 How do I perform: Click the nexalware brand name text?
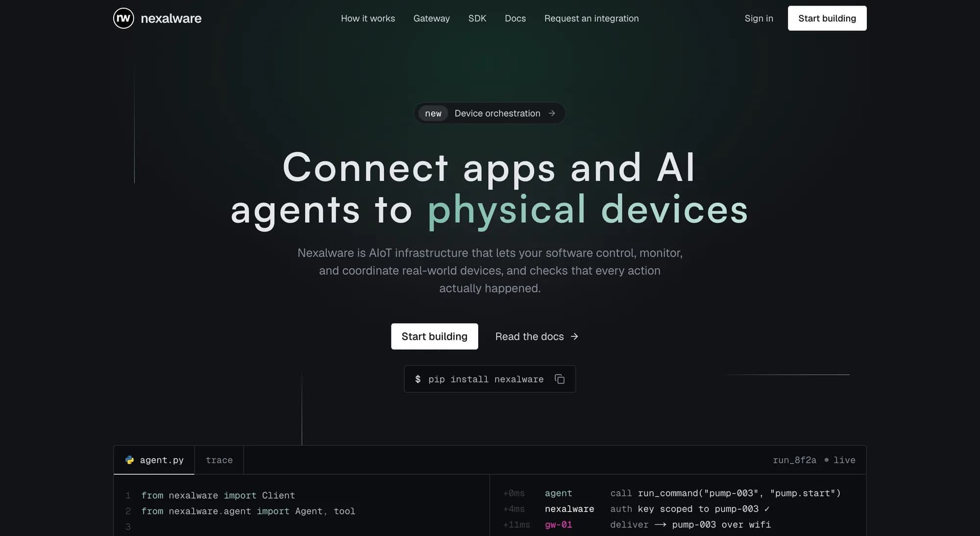[x=171, y=19]
